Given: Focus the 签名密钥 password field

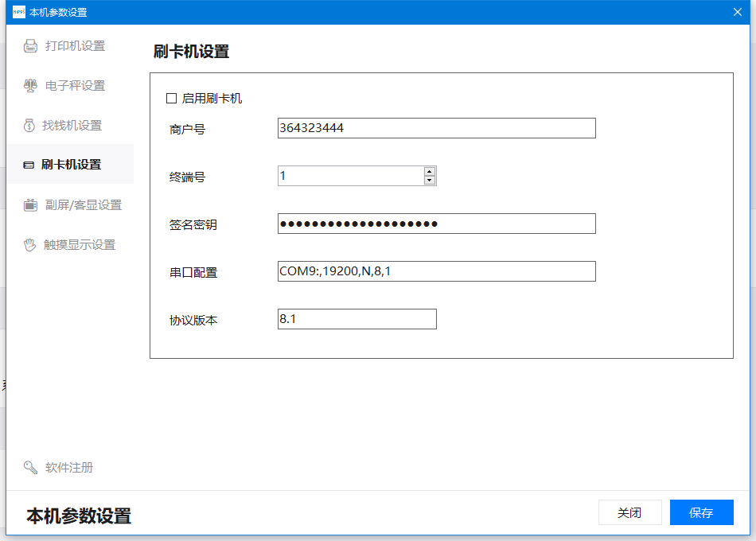Looking at the screenshot, I should (436, 224).
